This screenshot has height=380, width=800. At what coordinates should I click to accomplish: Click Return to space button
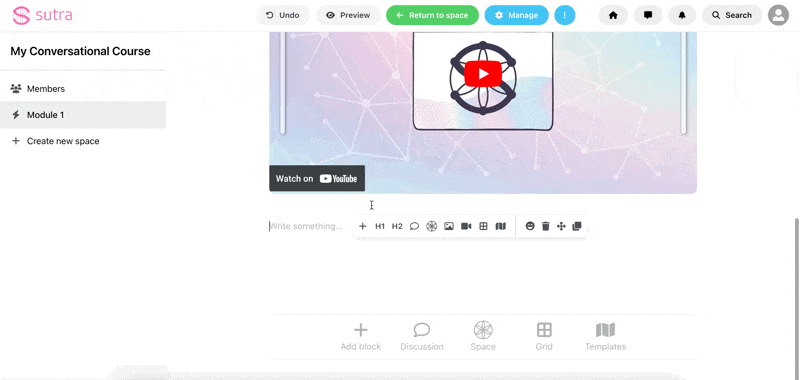pyautogui.click(x=432, y=15)
